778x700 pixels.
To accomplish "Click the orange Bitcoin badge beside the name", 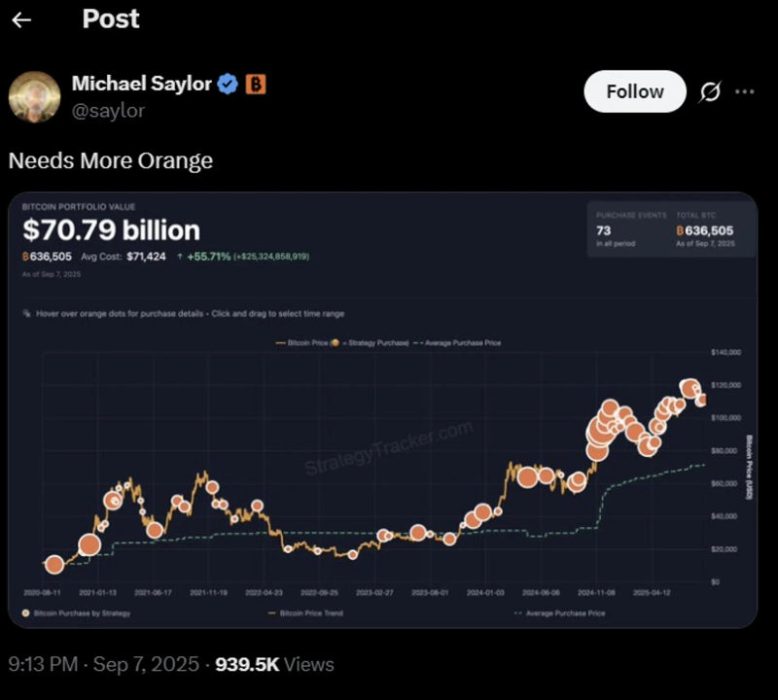I will (x=255, y=85).
